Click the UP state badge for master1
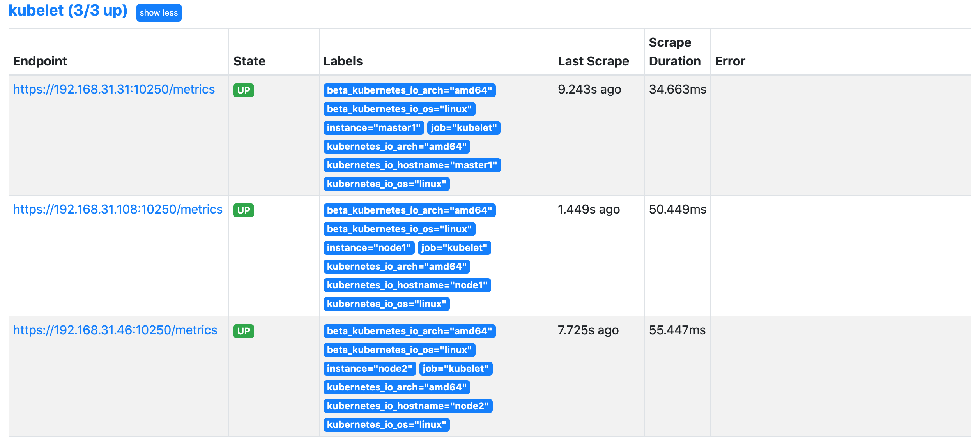 click(x=243, y=90)
